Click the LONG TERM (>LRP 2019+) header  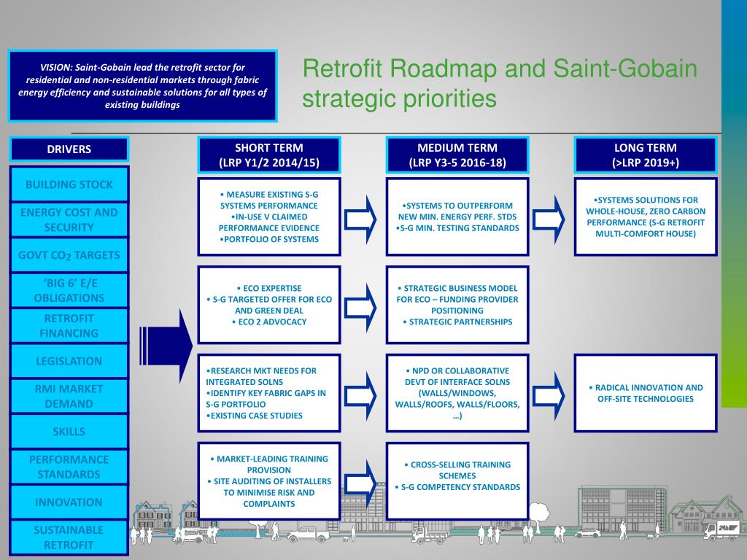[646, 155]
